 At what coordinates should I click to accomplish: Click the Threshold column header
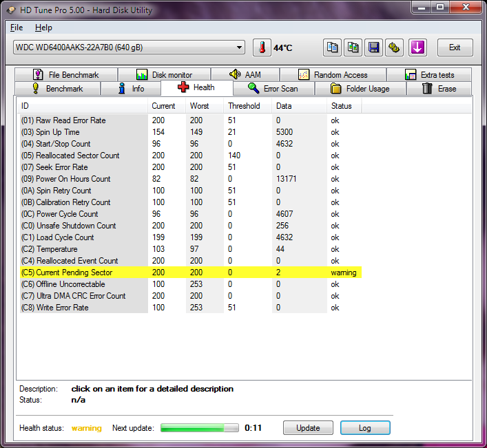pos(247,106)
